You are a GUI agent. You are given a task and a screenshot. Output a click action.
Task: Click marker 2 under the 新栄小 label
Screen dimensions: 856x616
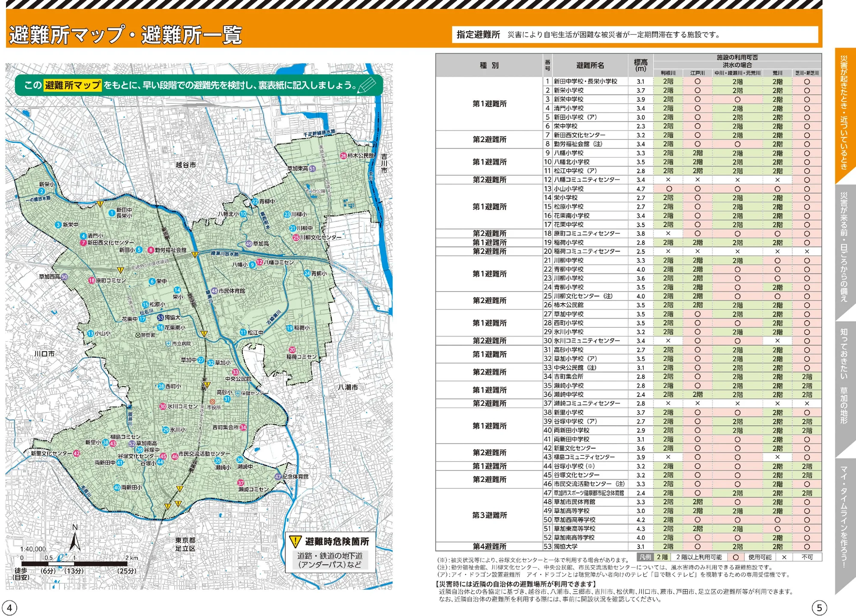(x=42, y=191)
